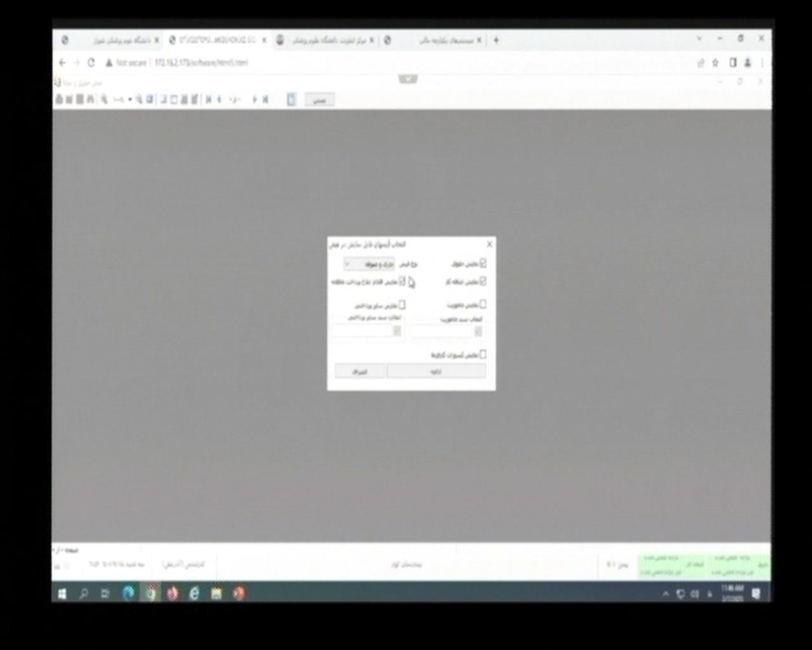Screen dimensions: 812x650
Task: Switch to the third browser tab
Action: coord(325,40)
